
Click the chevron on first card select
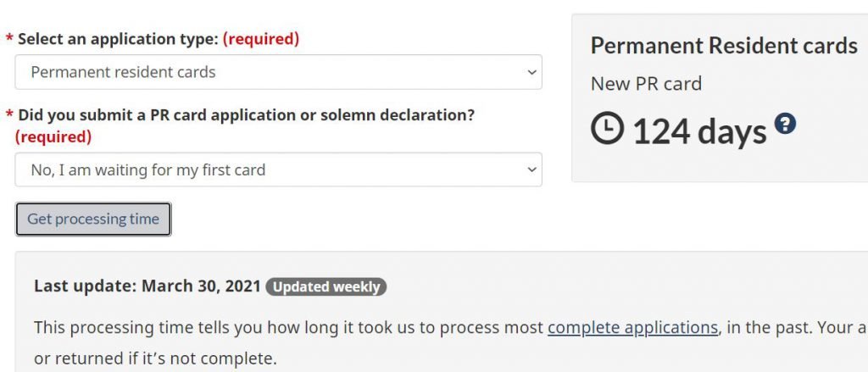pos(531,169)
